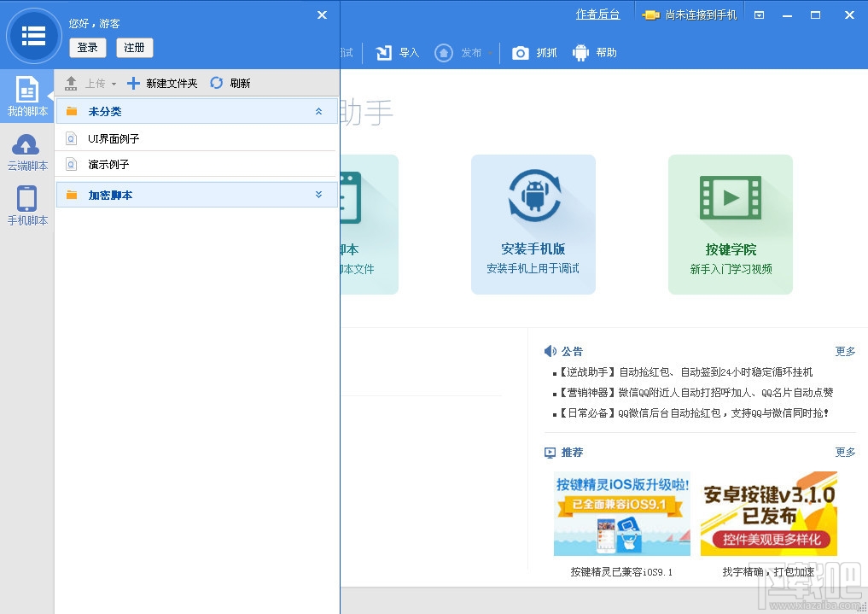Click the 按键精灵已兼容iOS9.1 caption

pyautogui.click(x=621, y=572)
